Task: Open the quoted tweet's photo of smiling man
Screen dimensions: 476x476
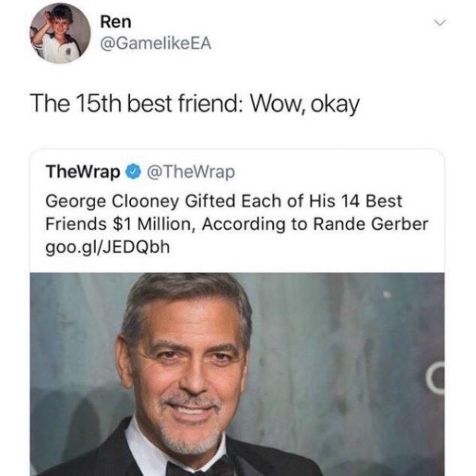Action: [237, 374]
